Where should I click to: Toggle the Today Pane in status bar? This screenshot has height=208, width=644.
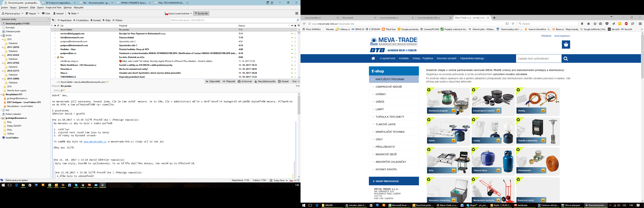pyautogui.click(x=279, y=180)
